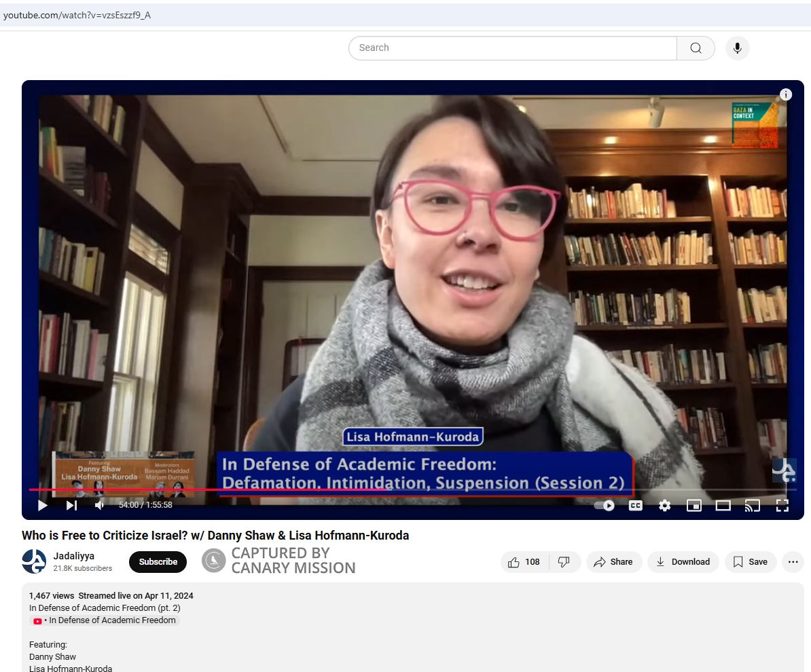
Task: Search with your voice microphone
Action: (737, 48)
